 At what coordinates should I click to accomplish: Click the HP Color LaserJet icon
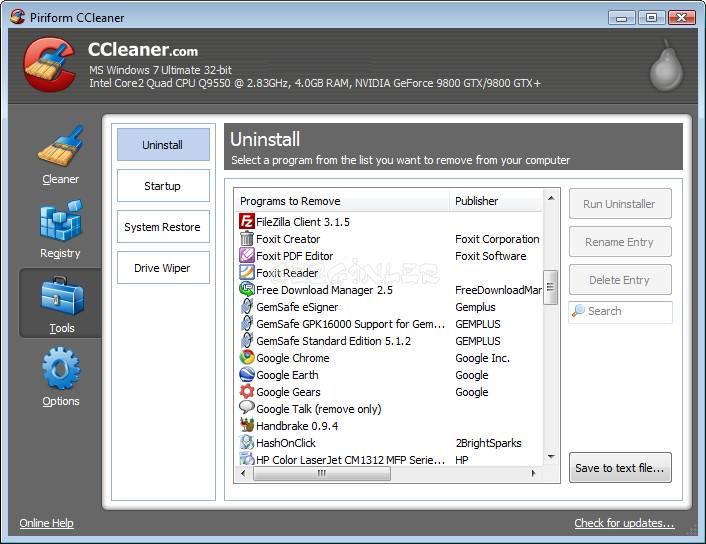[247, 459]
